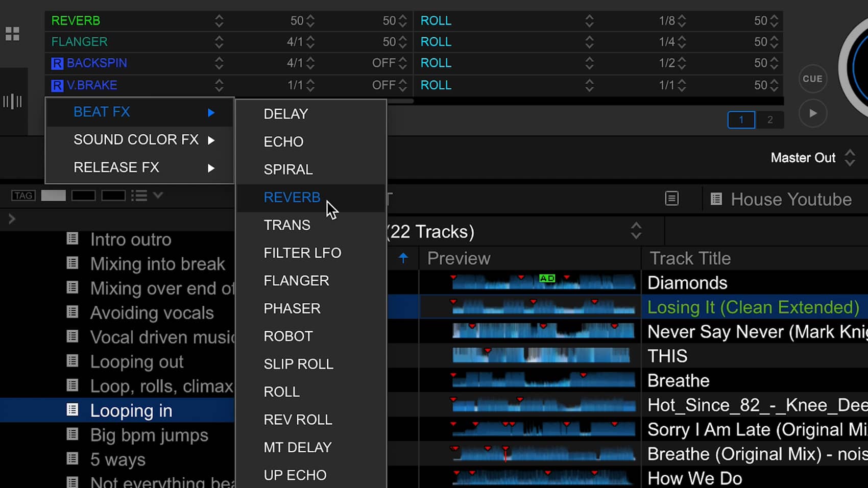Switch to FX bank 2
Image resolution: width=868 pixels, height=488 pixels.
[x=770, y=120]
